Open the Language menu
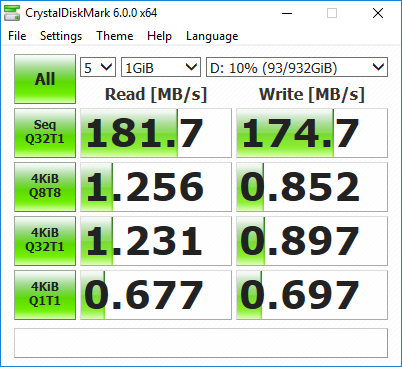This screenshot has height=367, width=402. 212,36
